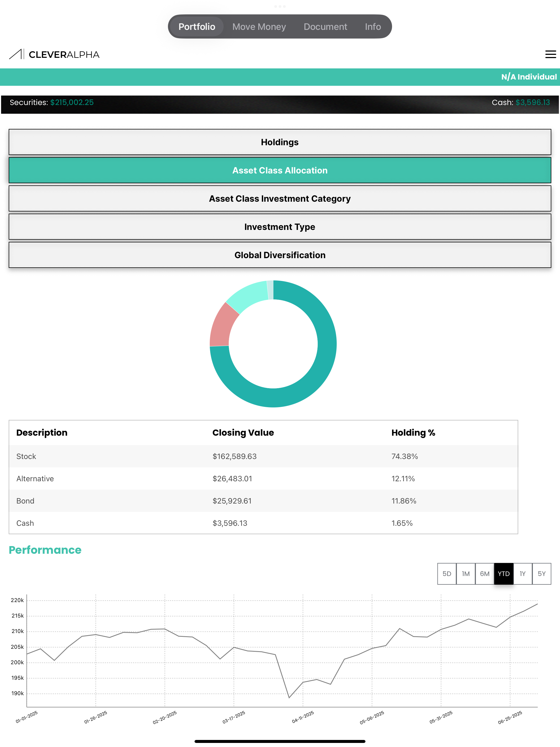Viewport: 560px width, 747px height.
Task: Select the Alternative row label
Action: pyautogui.click(x=35, y=479)
